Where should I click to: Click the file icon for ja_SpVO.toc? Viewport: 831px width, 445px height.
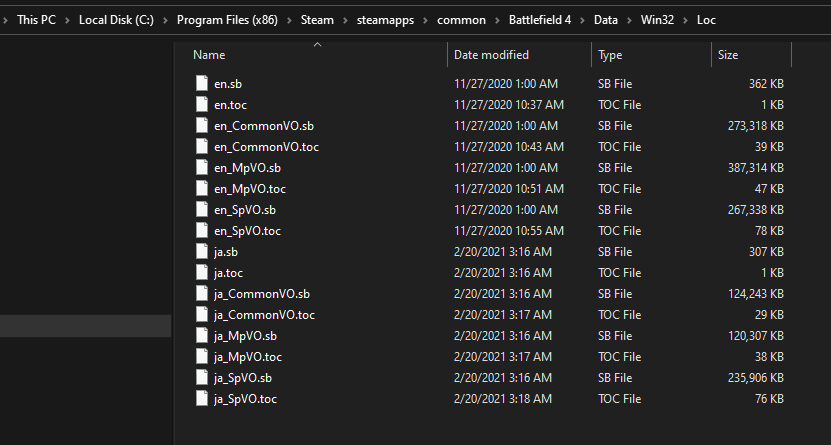(x=202, y=399)
